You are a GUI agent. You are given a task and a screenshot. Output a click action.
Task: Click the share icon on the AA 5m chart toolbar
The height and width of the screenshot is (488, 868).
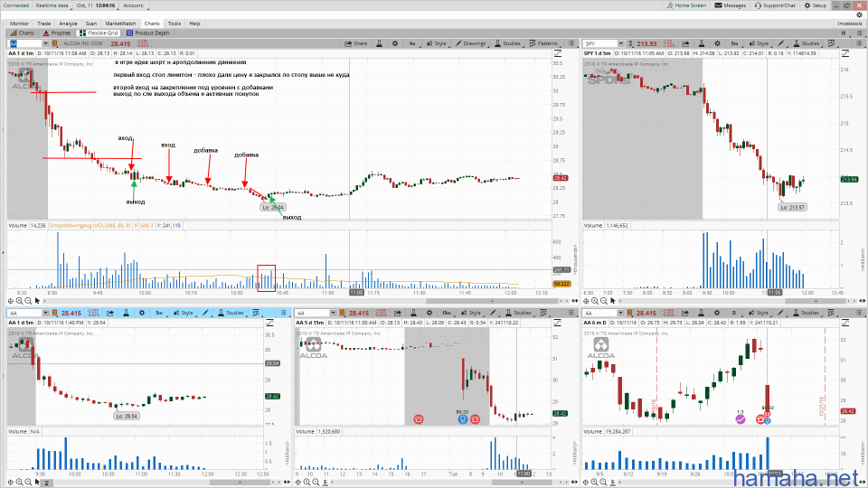pyautogui.click(x=110, y=313)
